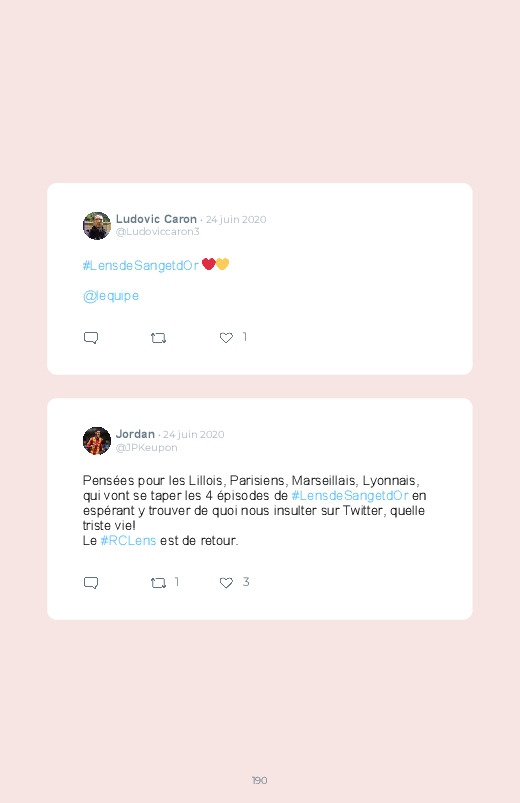
Task: Open the @lequipe mention link
Action: (x=111, y=296)
